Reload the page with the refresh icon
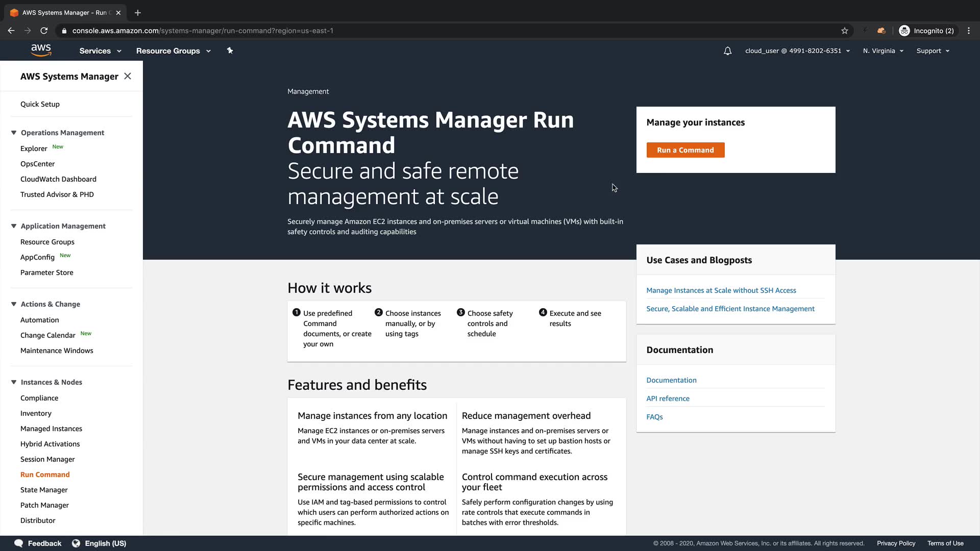This screenshot has width=980, height=551. (44, 31)
